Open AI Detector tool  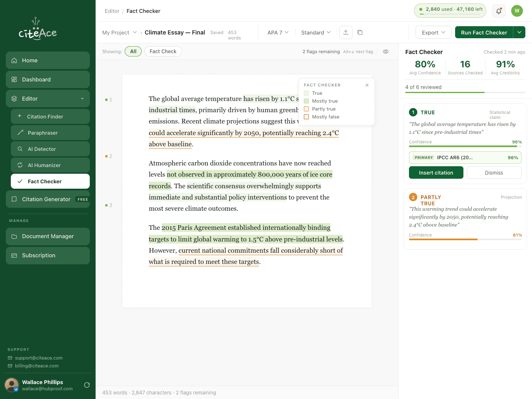pos(50,149)
